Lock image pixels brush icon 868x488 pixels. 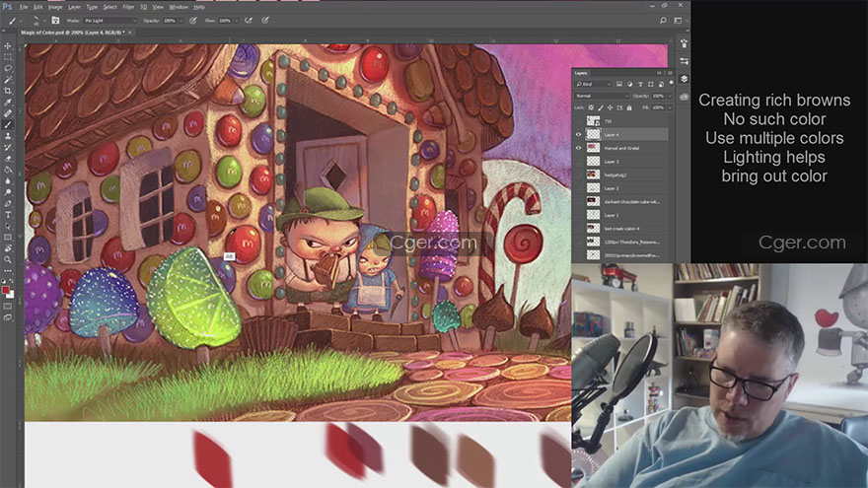tap(601, 107)
